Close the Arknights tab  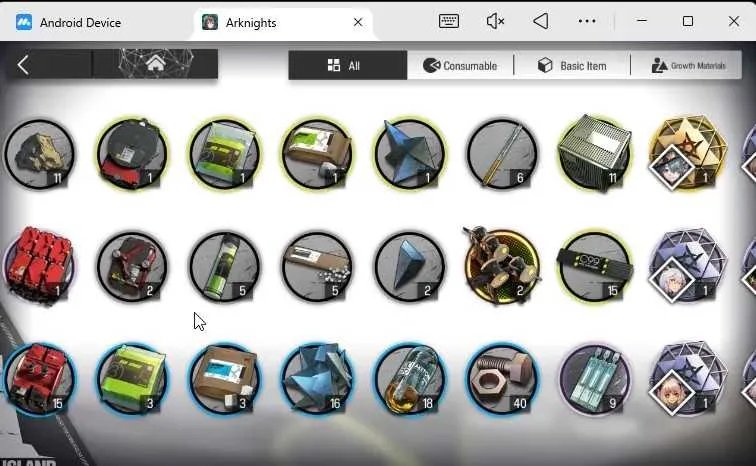pos(358,22)
